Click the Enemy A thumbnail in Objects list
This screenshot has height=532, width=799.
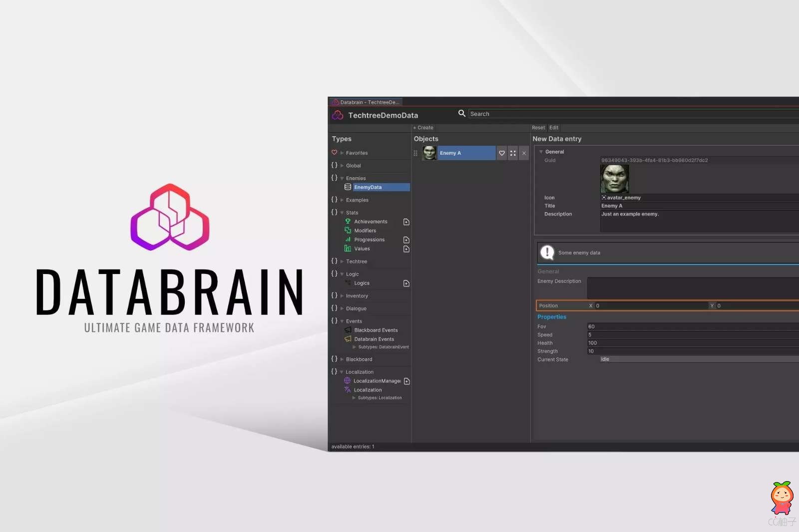coord(429,153)
